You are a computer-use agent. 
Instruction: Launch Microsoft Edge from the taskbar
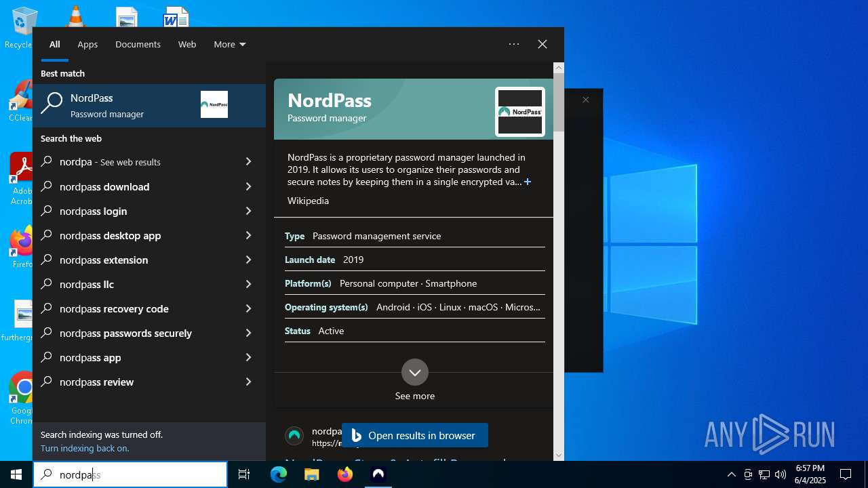pos(279,474)
